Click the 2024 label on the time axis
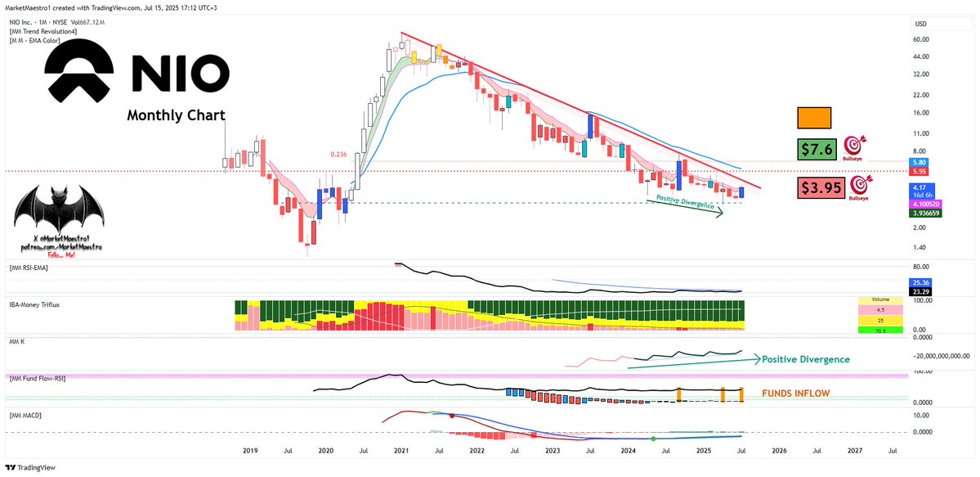This screenshot has height=477, width=980. (x=628, y=450)
